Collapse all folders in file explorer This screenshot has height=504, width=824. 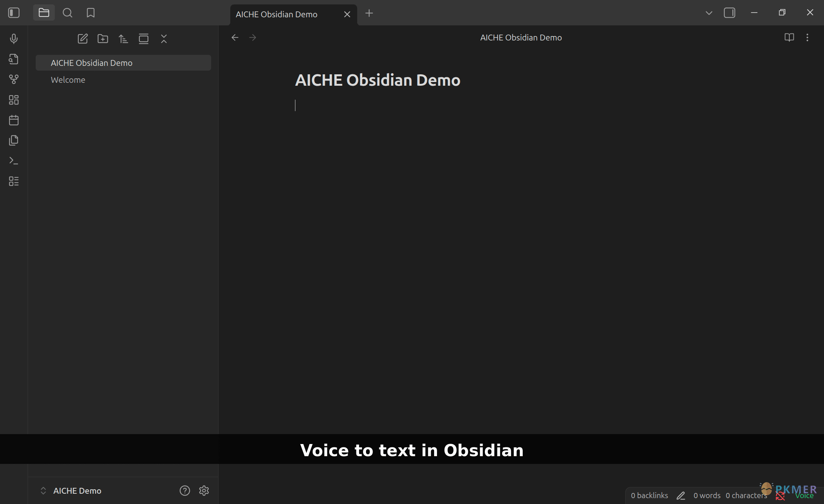(164, 39)
